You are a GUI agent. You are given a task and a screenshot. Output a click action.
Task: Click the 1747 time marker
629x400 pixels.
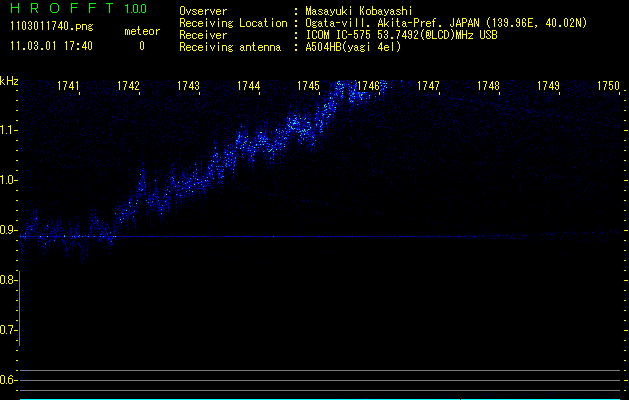pyautogui.click(x=428, y=86)
